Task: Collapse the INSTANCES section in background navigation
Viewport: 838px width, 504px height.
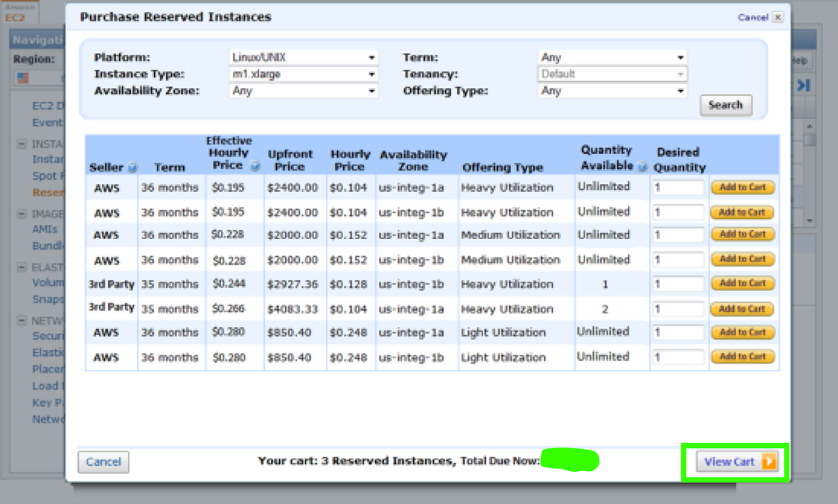Action: click(x=22, y=144)
